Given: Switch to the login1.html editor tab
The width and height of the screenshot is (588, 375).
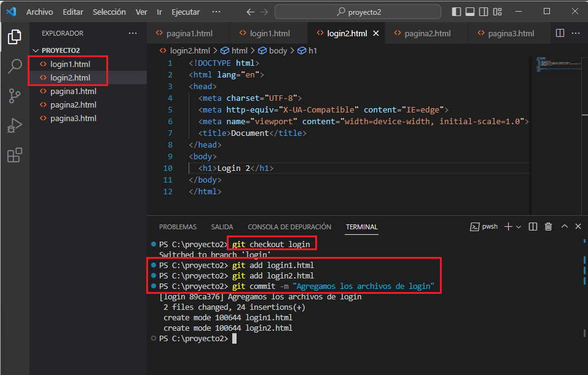Looking at the screenshot, I should coord(270,33).
